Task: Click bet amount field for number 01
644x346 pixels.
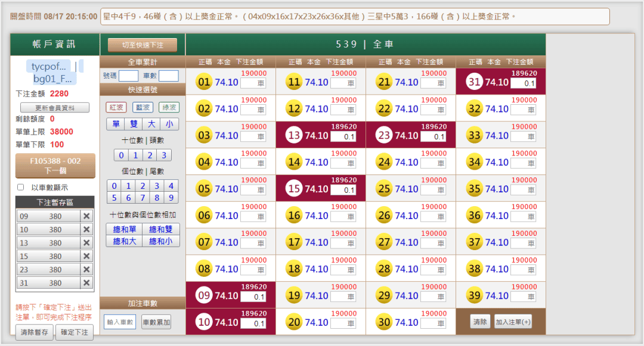Action: point(253,83)
